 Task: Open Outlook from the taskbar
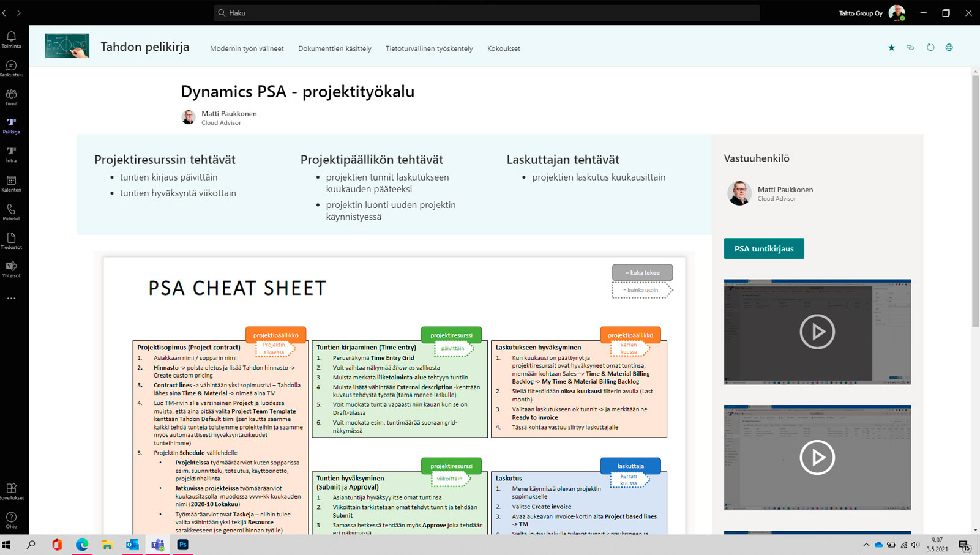coord(132,545)
